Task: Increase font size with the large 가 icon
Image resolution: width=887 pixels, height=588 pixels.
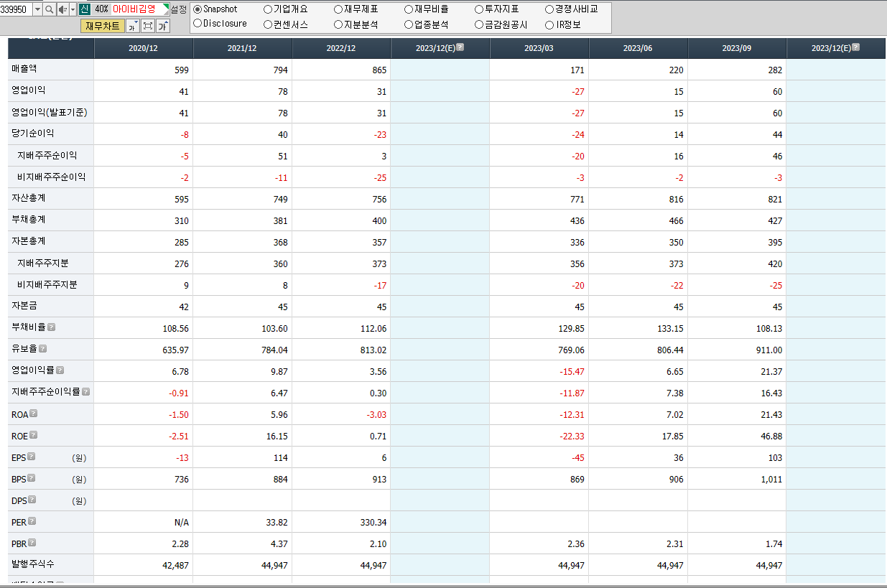Action: tap(163, 27)
